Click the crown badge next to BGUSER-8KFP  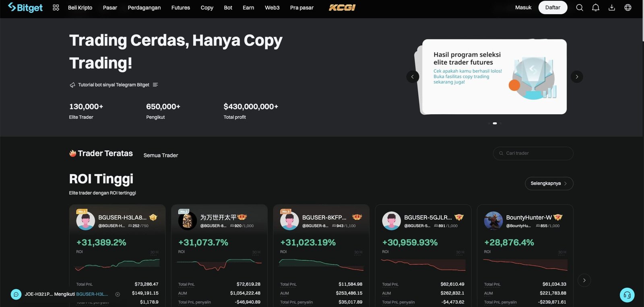pos(357,217)
